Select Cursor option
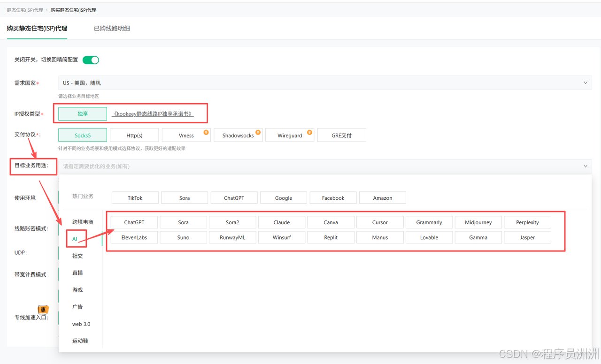 click(x=380, y=222)
